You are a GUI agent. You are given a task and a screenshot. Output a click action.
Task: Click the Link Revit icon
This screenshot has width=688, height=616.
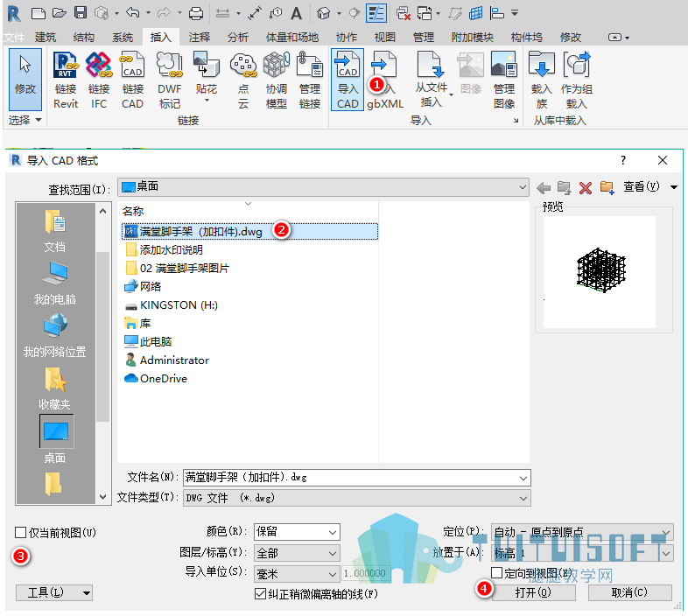click(66, 80)
